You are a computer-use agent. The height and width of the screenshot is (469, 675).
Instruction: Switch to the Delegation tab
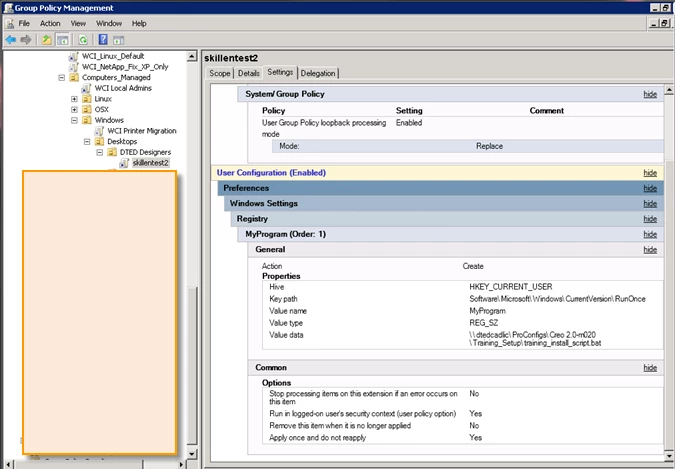coord(318,73)
